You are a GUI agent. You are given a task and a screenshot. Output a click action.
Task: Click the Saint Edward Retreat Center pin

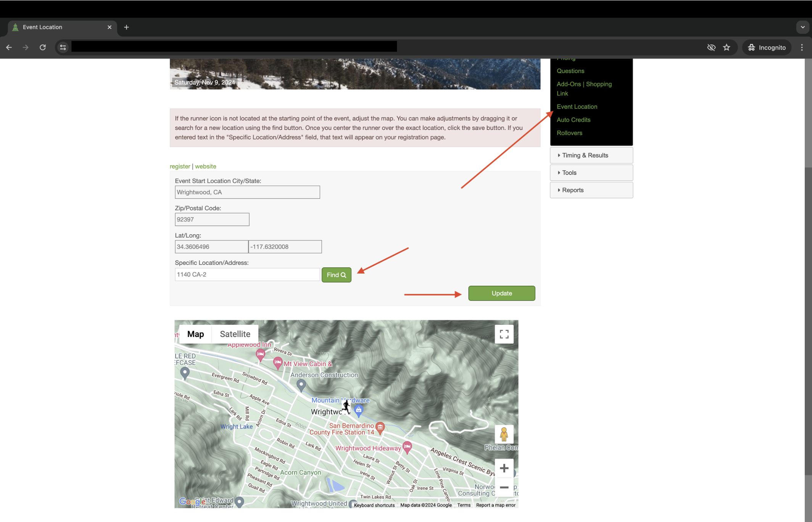239,501
